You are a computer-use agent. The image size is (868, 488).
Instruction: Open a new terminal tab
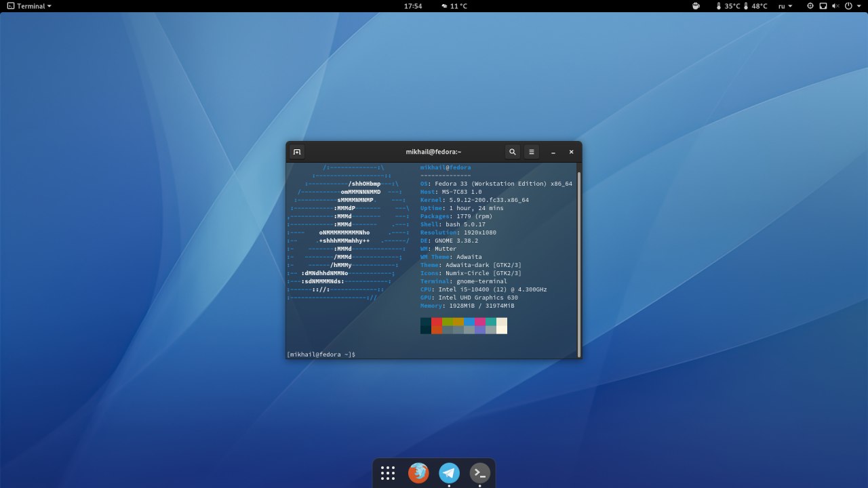coord(296,152)
